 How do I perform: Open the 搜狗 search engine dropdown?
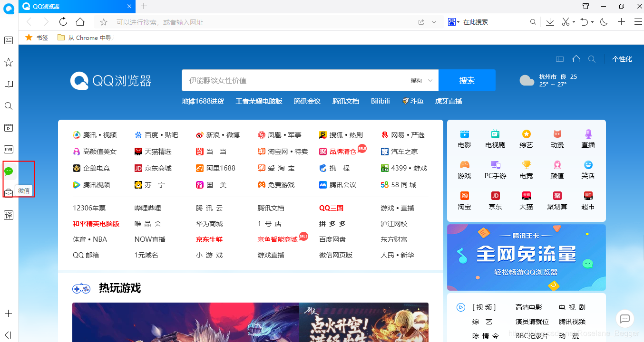(421, 81)
